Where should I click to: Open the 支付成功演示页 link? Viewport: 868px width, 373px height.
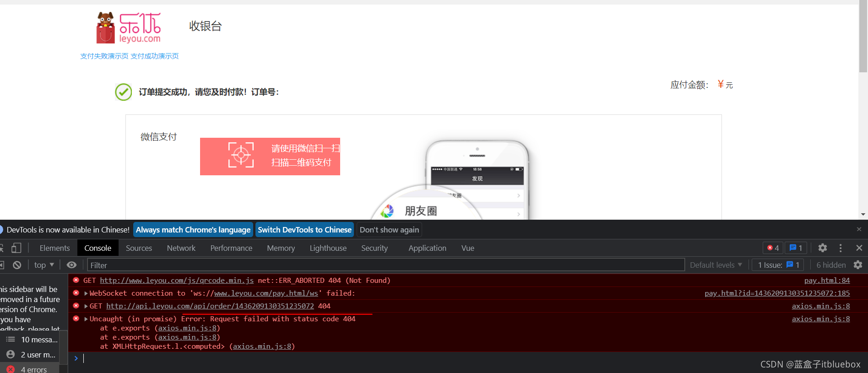point(155,56)
